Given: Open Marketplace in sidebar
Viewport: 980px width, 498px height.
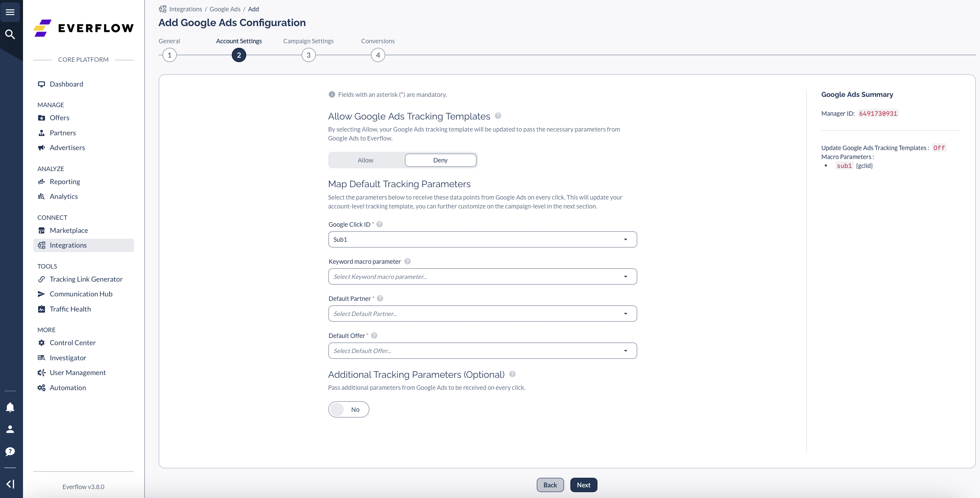Looking at the screenshot, I should (83, 230).
